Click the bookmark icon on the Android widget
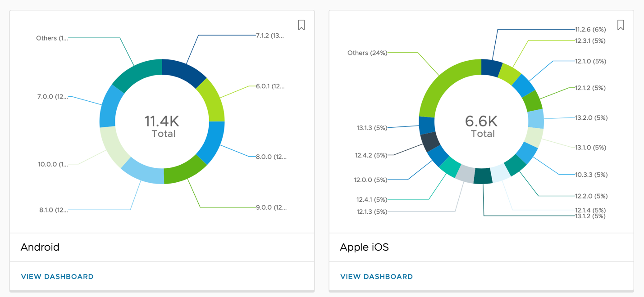644x297 pixels. [x=301, y=25]
